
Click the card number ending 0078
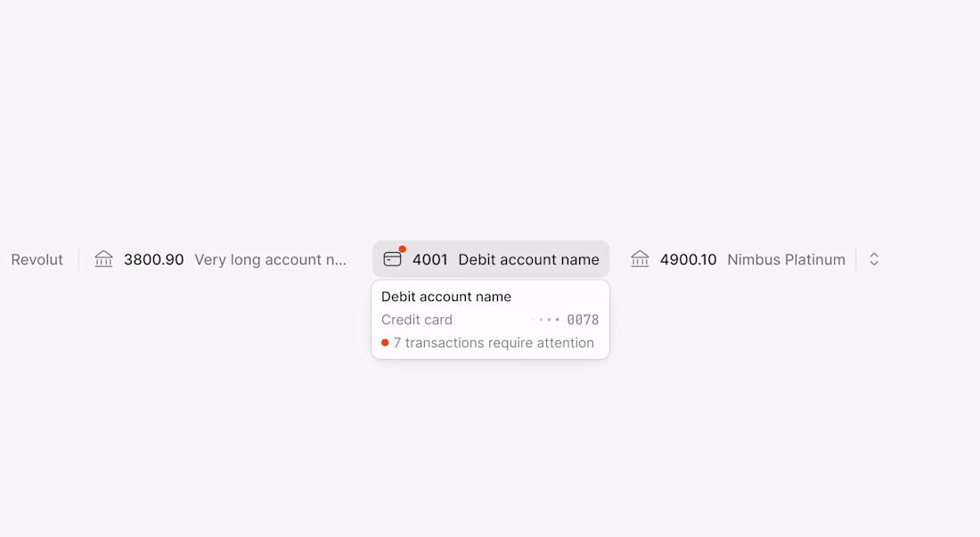(583, 320)
